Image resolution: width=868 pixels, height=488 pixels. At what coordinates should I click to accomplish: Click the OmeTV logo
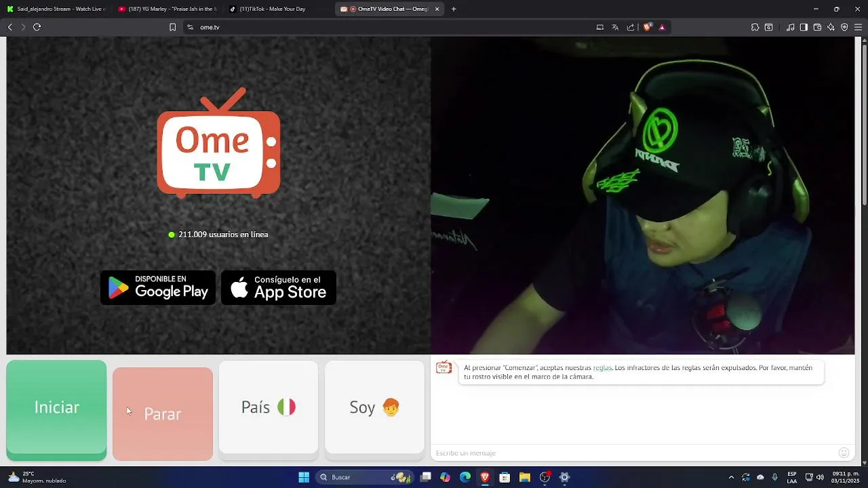point(218,142)
